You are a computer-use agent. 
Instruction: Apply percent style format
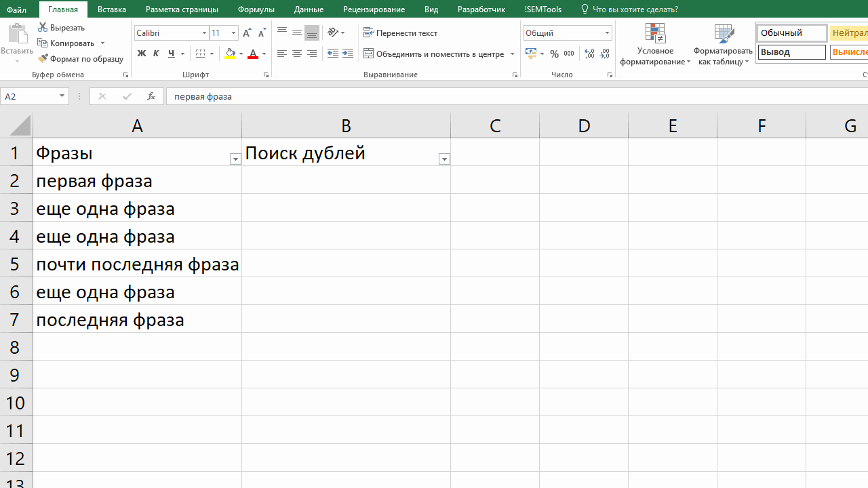(554, 54)
